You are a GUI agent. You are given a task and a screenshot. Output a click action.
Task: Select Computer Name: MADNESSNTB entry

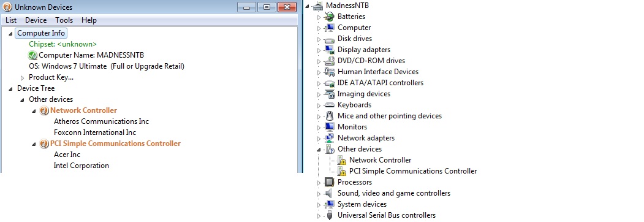click(91, 55)
